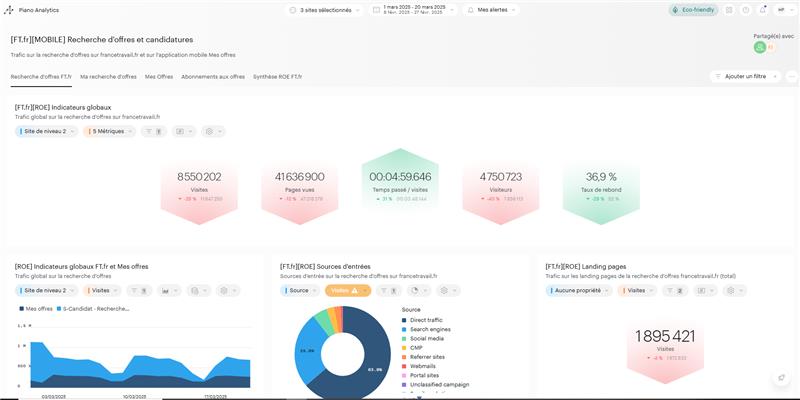This screenshot has width=800, height=400.
Task: Click the Direct traffic legend color swatch
Action: (404, 320)
